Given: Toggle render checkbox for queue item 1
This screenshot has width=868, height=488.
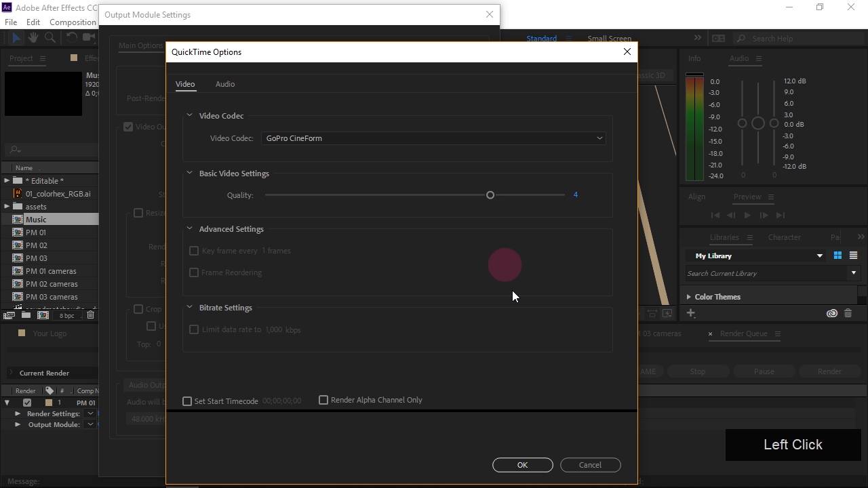Looking at the screenshot, I should tap(27, 403).
